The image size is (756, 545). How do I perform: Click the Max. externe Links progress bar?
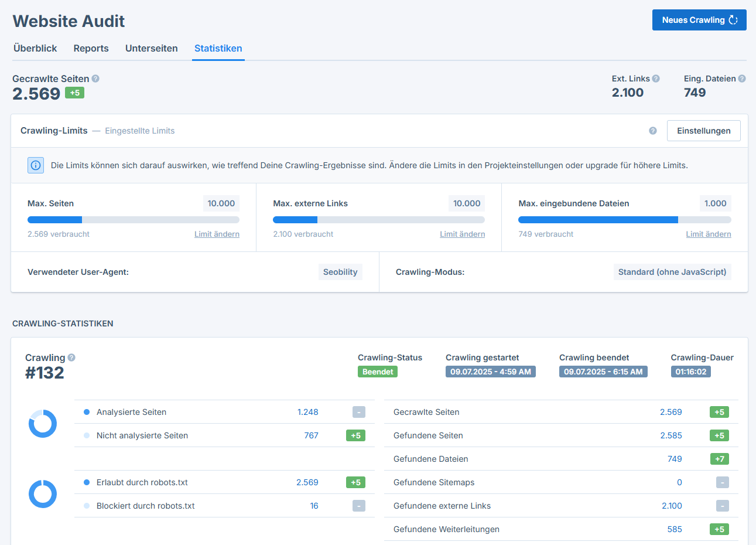pyautogui.click(x=379, y=220)
